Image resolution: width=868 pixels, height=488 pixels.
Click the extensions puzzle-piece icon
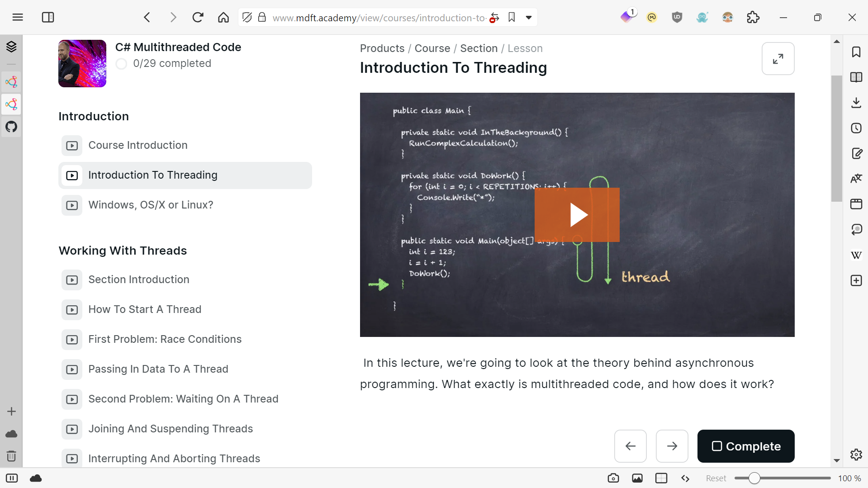click(x=753, y=17)
